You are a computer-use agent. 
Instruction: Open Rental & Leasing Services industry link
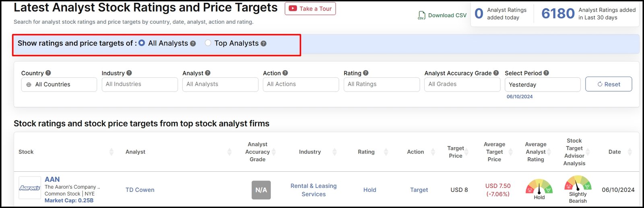pos(314,190)
